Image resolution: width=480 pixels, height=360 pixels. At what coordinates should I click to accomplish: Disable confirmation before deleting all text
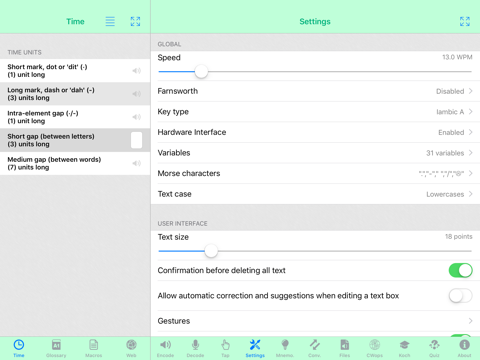tap(461, 270)
